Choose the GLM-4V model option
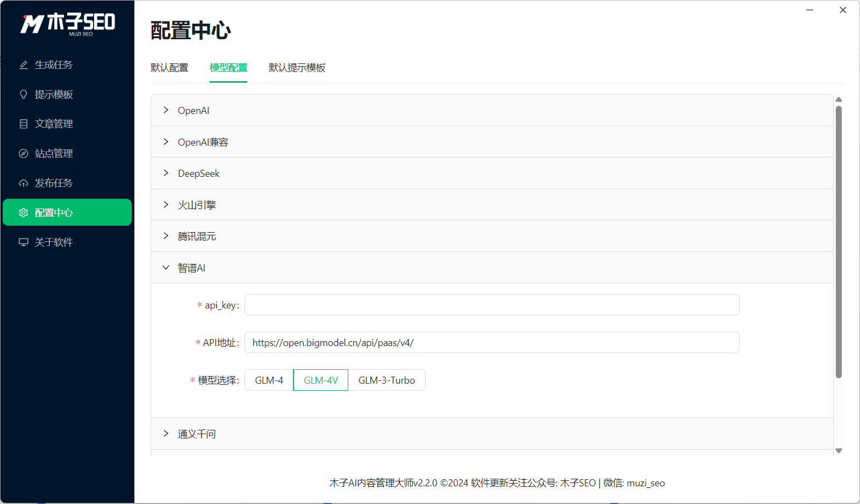Image resolution: width=860 pixels, height=504 pixels. click(x=321, y=380)
